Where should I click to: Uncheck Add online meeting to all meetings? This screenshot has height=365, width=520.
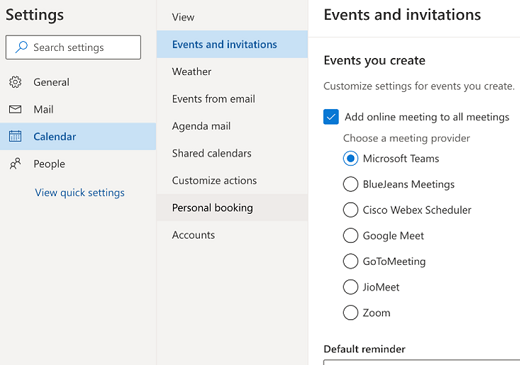click(331, 117)
